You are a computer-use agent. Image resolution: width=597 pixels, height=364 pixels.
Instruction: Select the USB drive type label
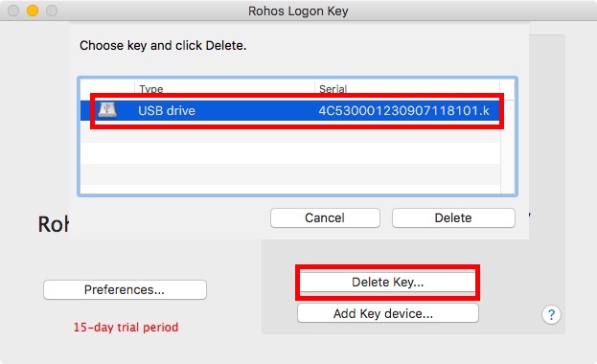[167, 110]
